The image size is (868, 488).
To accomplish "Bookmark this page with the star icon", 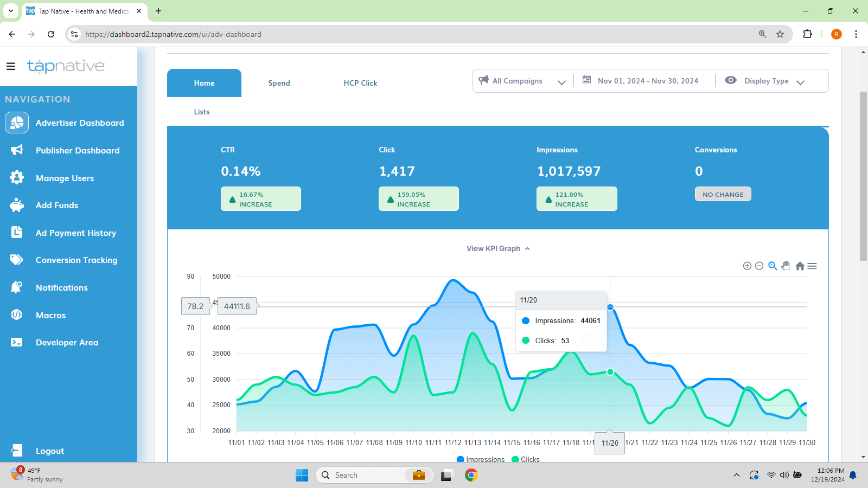I will click(780, 34).
